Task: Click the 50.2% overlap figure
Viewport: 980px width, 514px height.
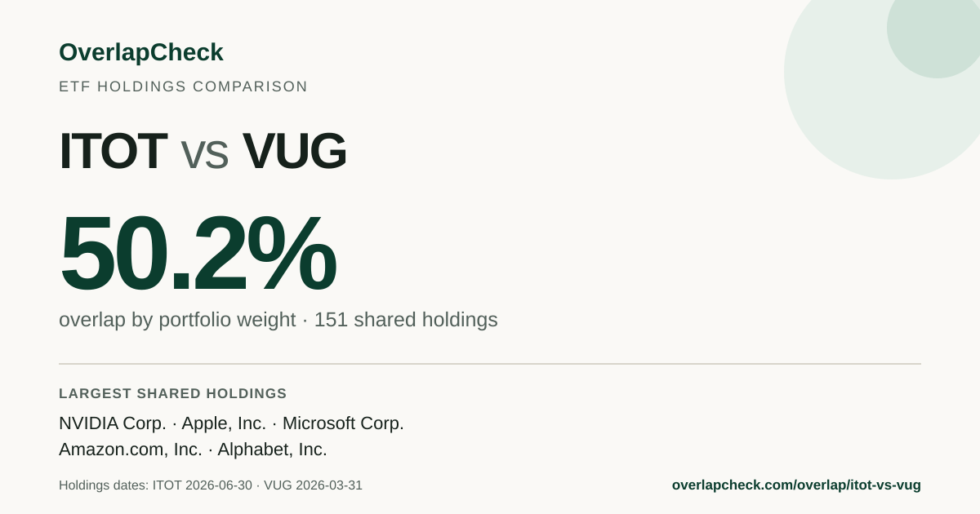Action: coord(198,254)
